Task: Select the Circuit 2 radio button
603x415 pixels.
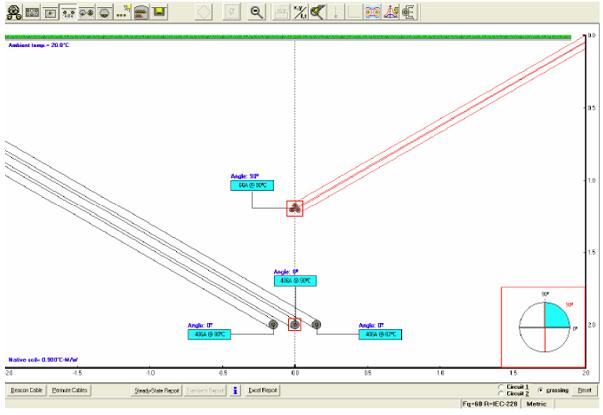Action: click(x=500, y=393)
